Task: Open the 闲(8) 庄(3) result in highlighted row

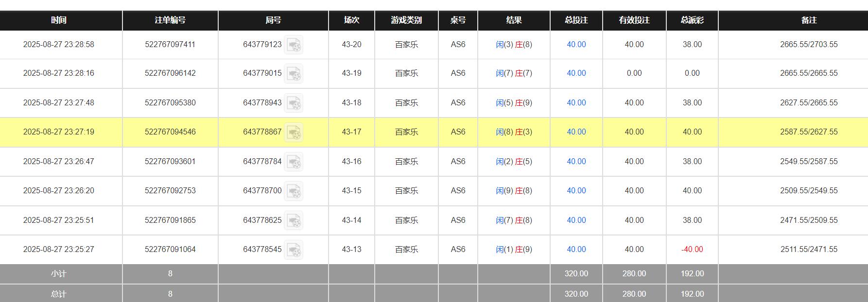Action: pos(514,132)
